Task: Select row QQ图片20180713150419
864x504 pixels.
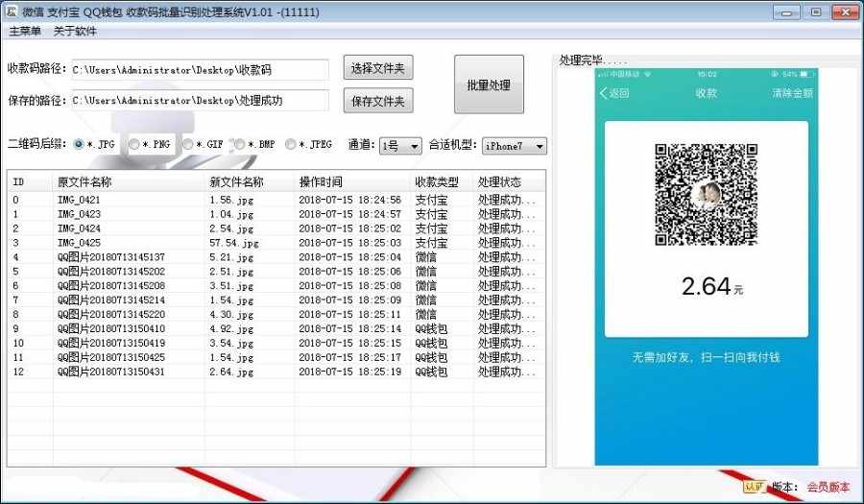Action: pyautogui.click(x=276, y=343)
